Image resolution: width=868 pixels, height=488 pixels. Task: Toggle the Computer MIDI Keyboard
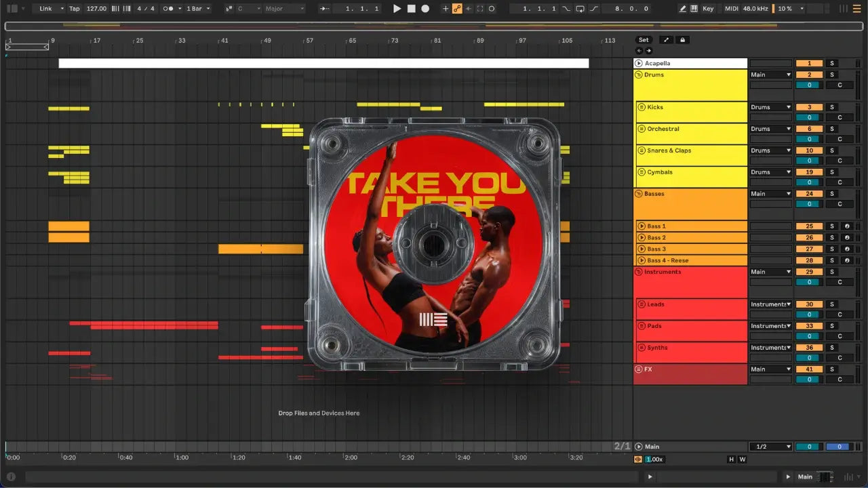[693, 9]
